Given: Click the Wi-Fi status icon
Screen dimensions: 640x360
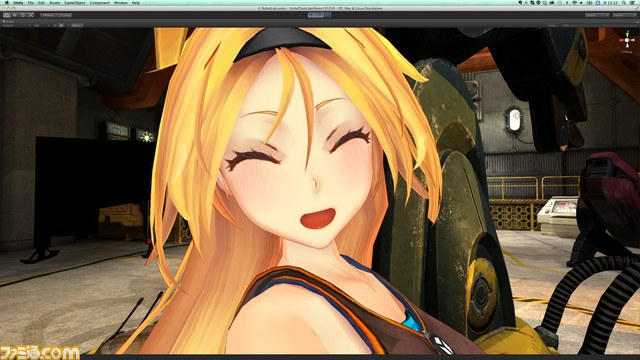Looking at the screenshot, I should pyautogui.click(x=574, y=3).
